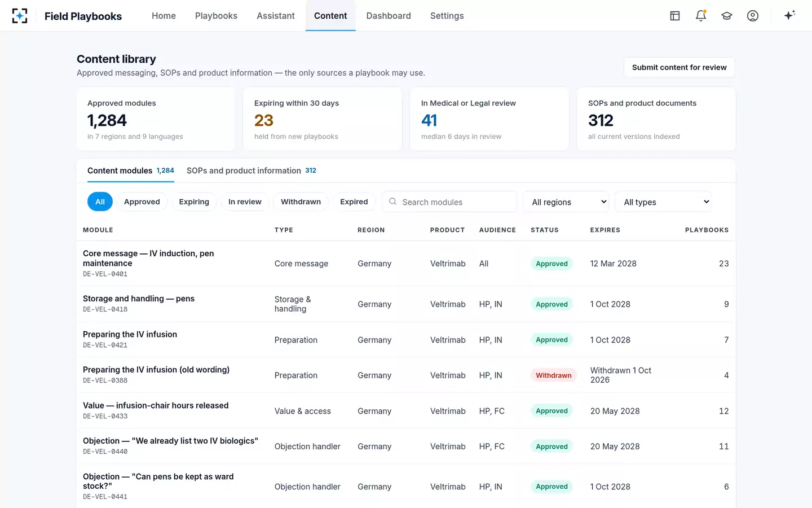Viewport: 812px width, 508px height.
Task: Open the All types dropdown
Action: (x=663, y=202)
